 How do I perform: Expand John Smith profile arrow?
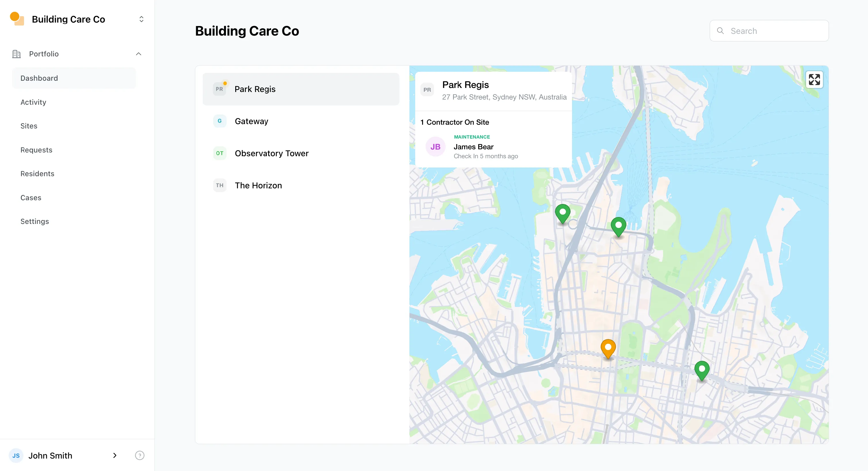(x=115, y=455)
